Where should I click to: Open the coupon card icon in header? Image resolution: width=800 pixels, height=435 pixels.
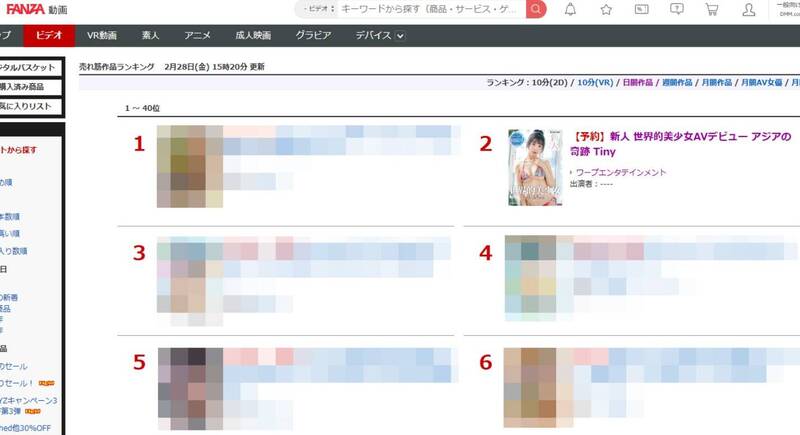(x=641, y=9)
